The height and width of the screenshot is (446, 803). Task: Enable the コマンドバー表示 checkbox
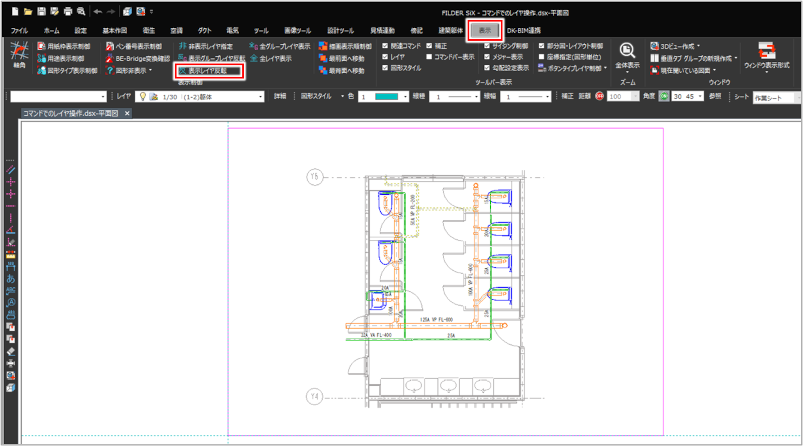(428, 58)
